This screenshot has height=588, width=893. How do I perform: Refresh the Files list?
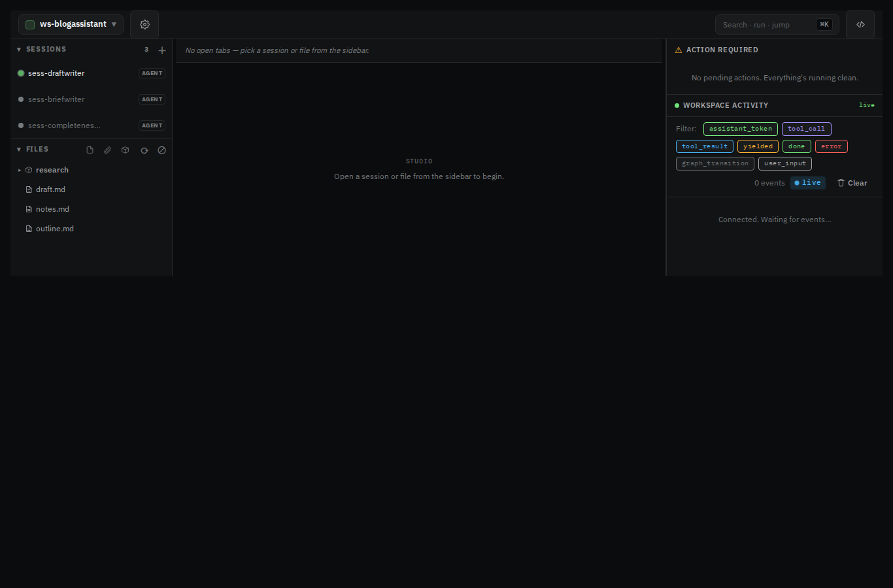pyautogui.click(x=144, y=150)
